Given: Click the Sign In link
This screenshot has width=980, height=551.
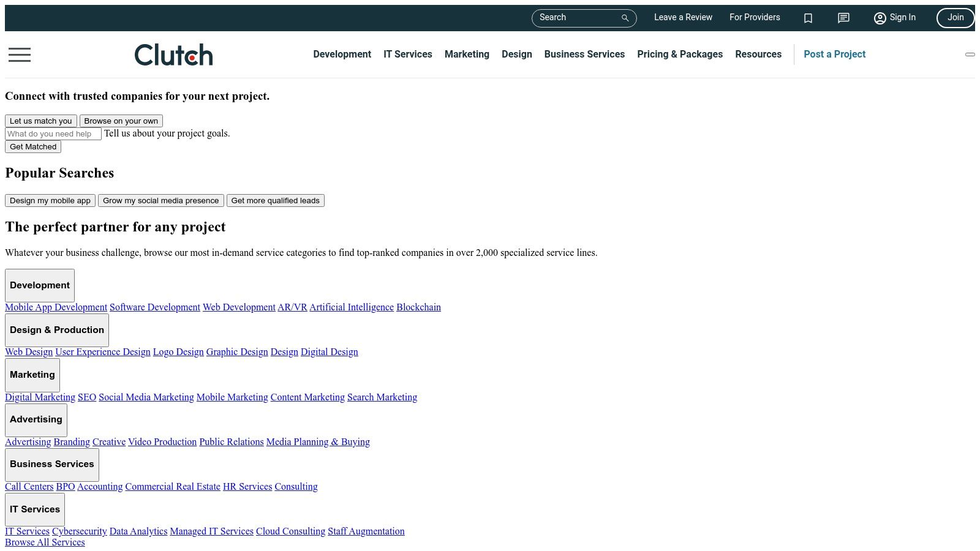Looking at the screenshot, I should [902, 17].
